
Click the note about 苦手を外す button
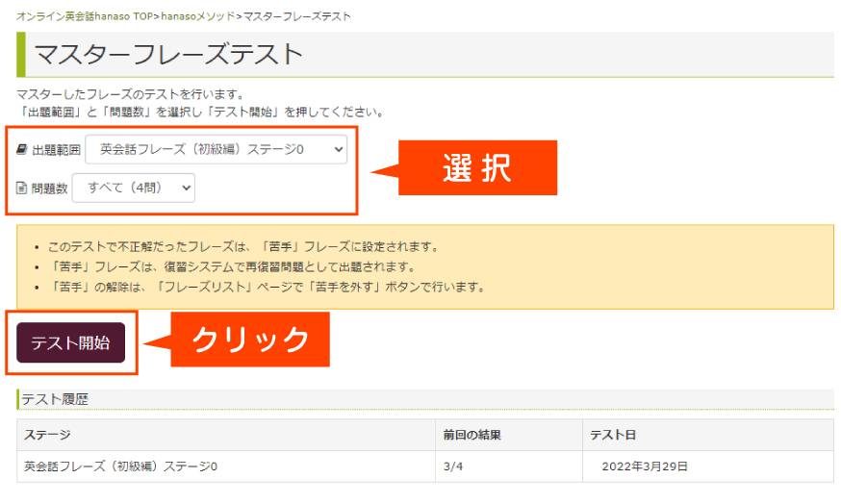click(x=268, y=287)
